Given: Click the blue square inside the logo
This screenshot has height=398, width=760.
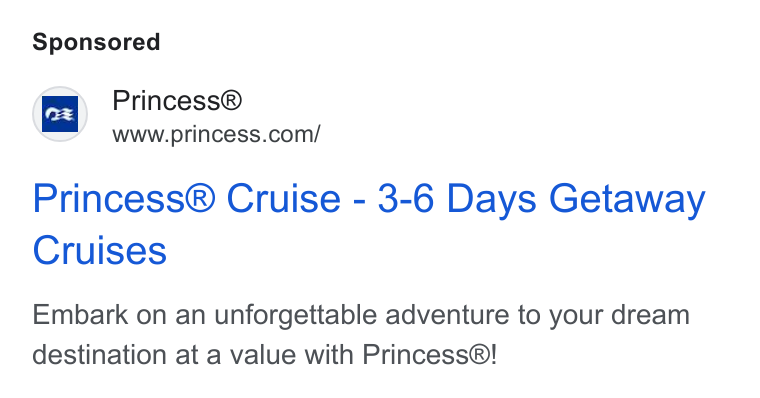Looking at the screenshot, I should [60, 114].
